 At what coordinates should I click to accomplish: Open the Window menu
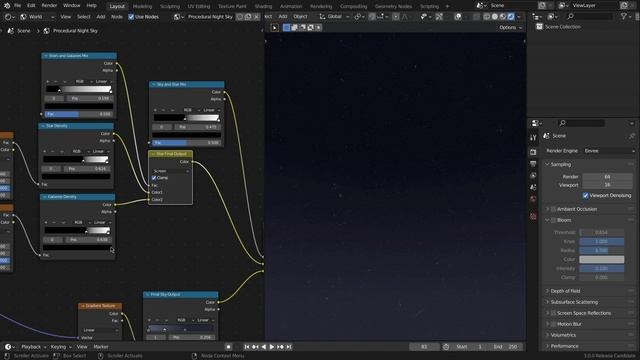pos(71,6)
